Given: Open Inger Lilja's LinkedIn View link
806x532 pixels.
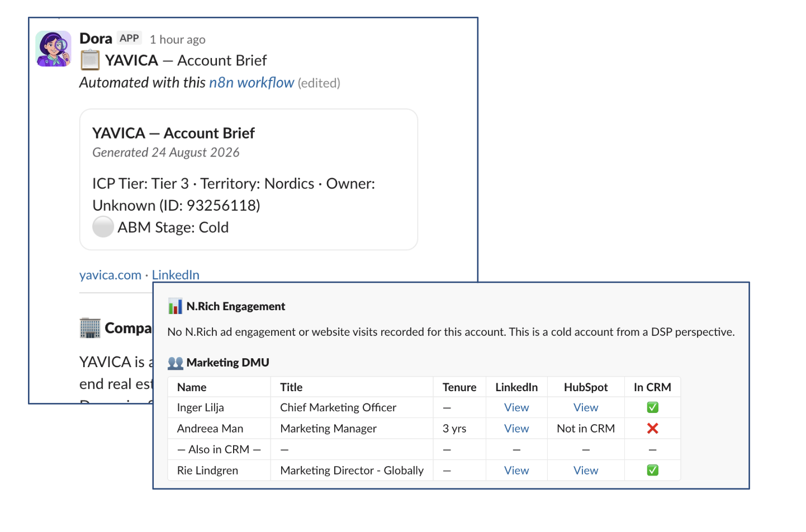Looking at the screenshot, I should [516, 407].
